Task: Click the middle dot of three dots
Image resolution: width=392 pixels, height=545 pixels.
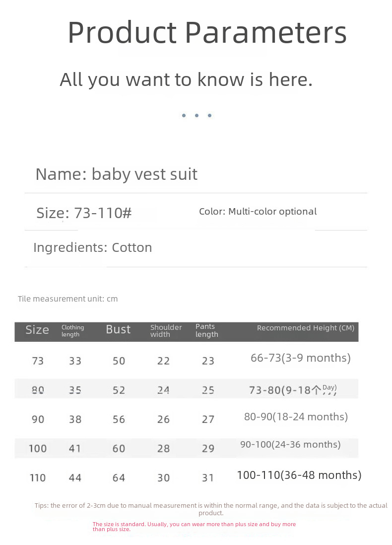Action: (196, 115)
